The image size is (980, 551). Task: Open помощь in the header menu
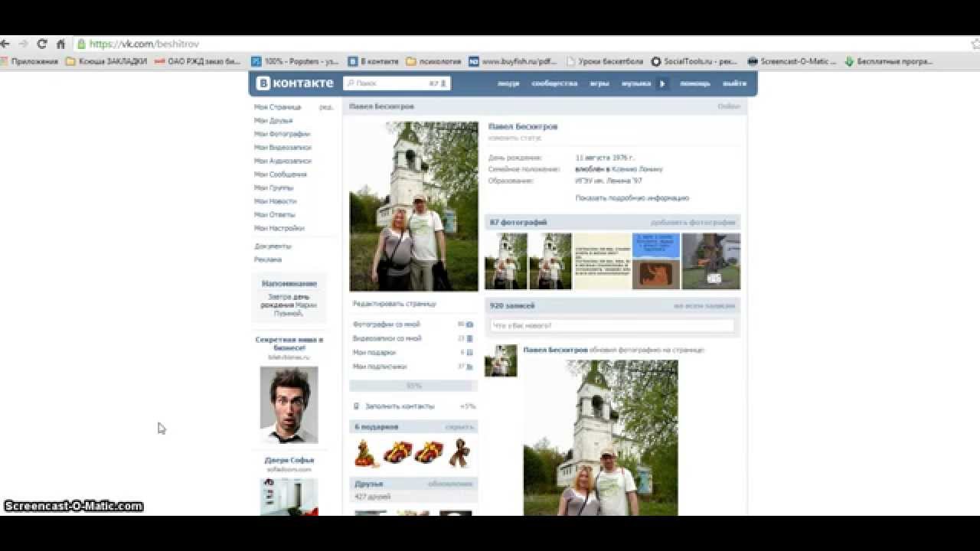695,83
